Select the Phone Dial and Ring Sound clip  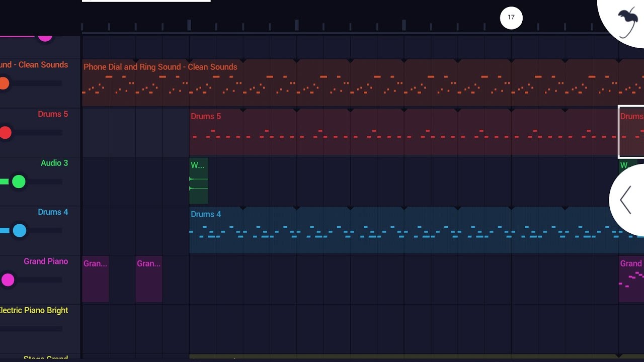(x=363, y=82)
